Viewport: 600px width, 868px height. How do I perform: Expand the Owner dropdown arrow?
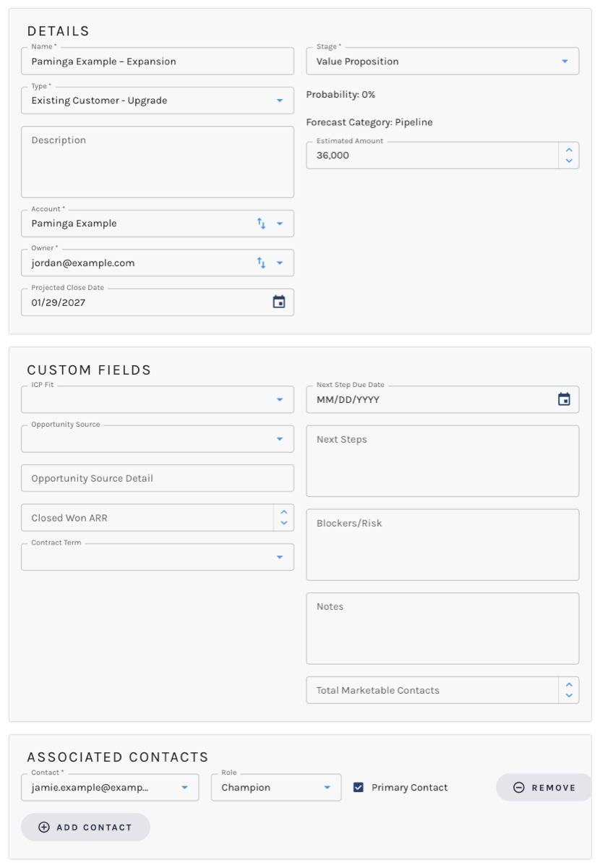[x=280, y=263]
